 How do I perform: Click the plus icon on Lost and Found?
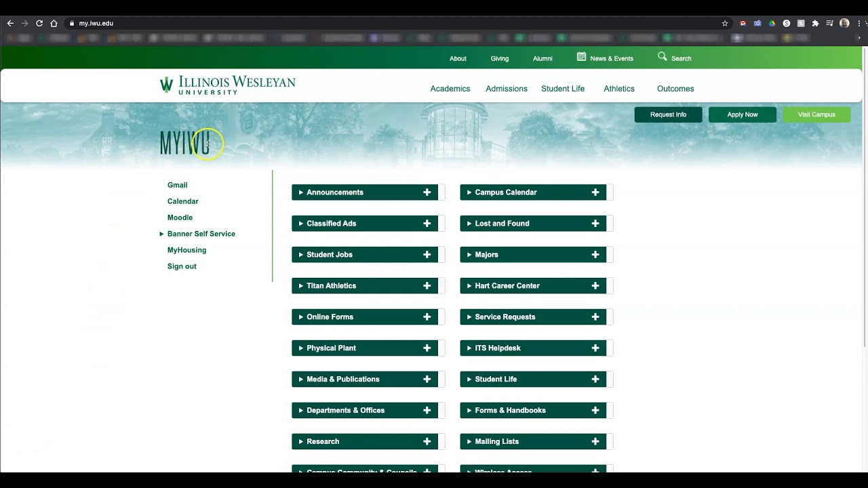(595, 224)
